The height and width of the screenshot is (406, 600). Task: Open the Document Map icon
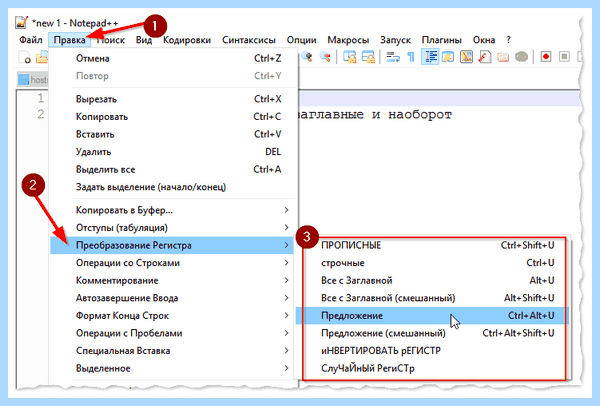[466, 57]
